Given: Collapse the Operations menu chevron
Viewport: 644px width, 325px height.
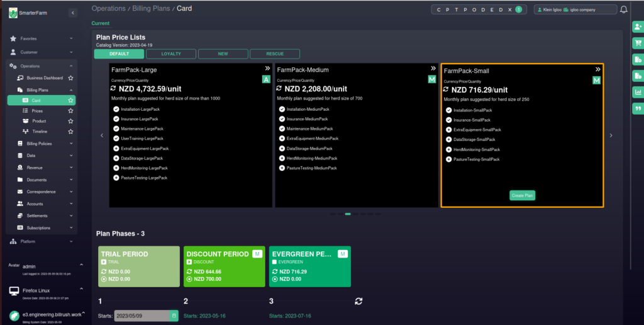Looking at the screenshot, I should click(x=71, y=66).
